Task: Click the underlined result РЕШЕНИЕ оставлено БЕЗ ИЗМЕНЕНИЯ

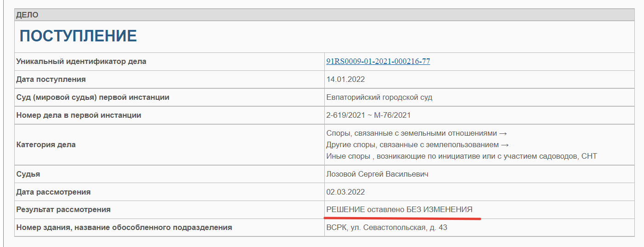Action: point(399,210)
